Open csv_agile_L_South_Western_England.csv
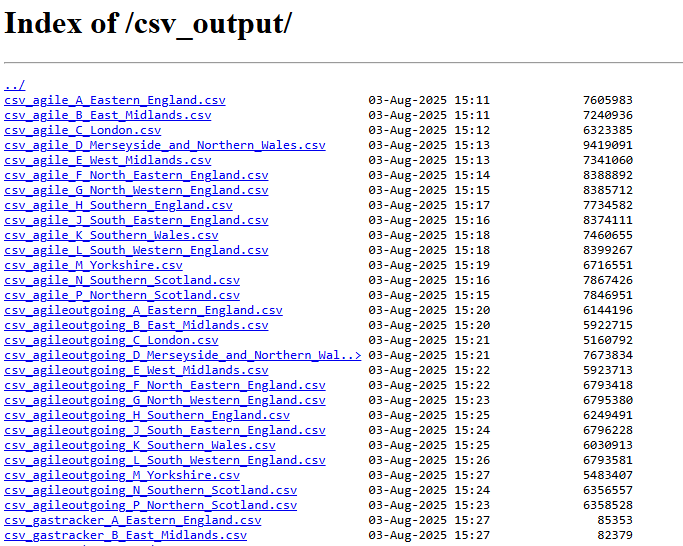This screenshot has height=546, width=683. (136, 250)
